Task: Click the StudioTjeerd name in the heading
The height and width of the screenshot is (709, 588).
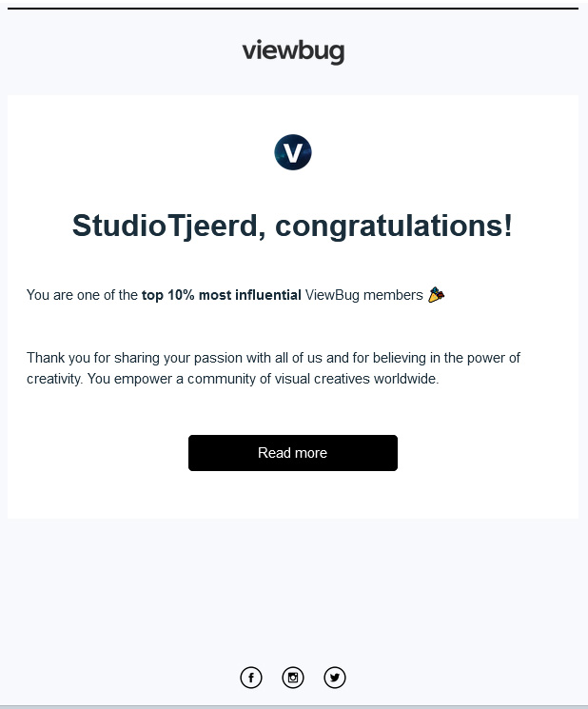Action: tap(165, 226)
